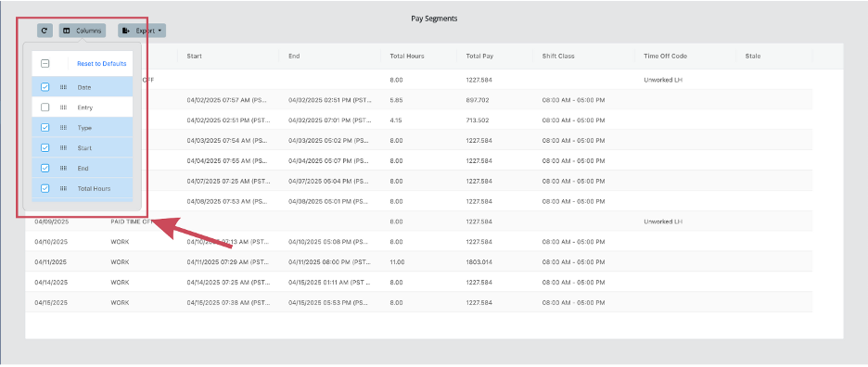Click the drag handle beside Total Hours

[x=63, y=188]
